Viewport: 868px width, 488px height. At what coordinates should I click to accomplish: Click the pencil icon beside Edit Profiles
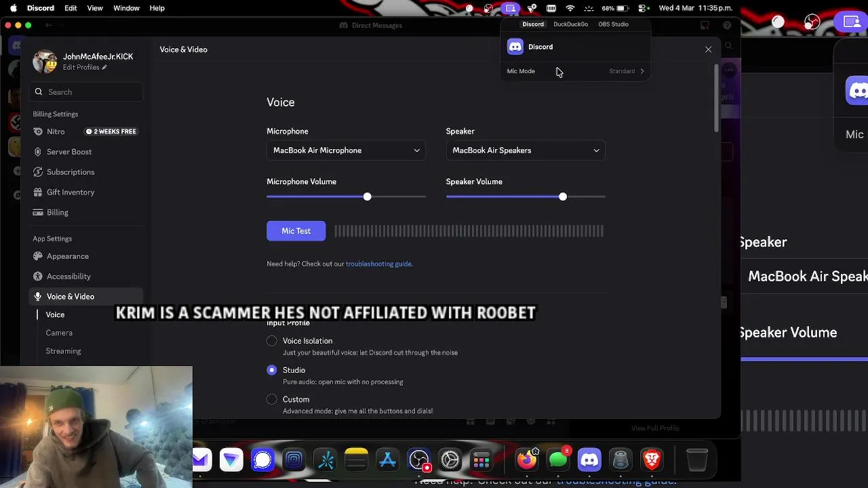[104, 67]
